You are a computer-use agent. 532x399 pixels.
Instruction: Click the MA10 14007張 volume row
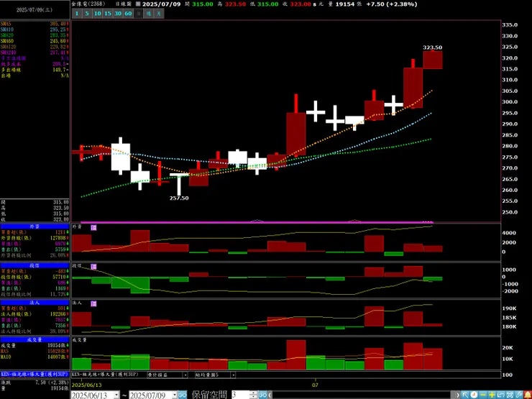pos(35,357)
